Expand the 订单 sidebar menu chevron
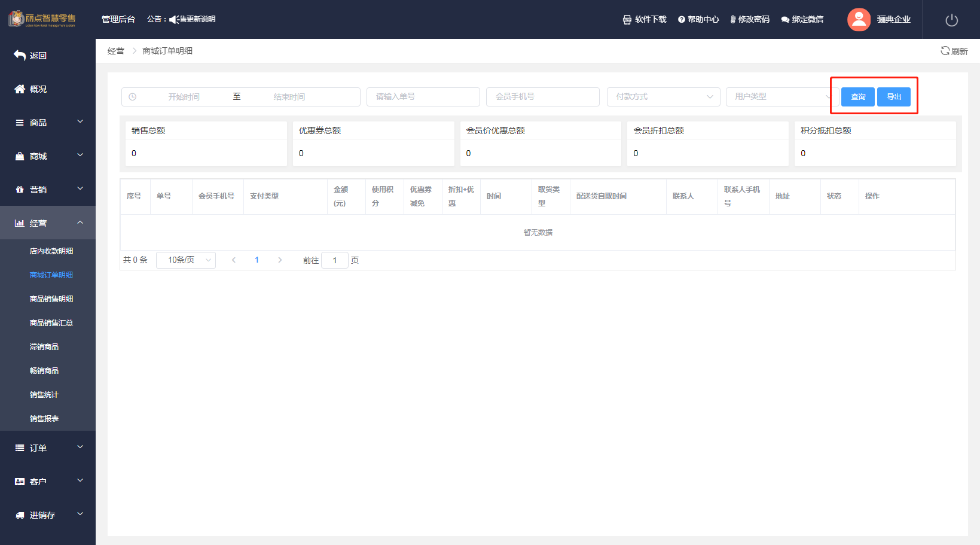The image size is (980, 545). click(x=80, y=447)
